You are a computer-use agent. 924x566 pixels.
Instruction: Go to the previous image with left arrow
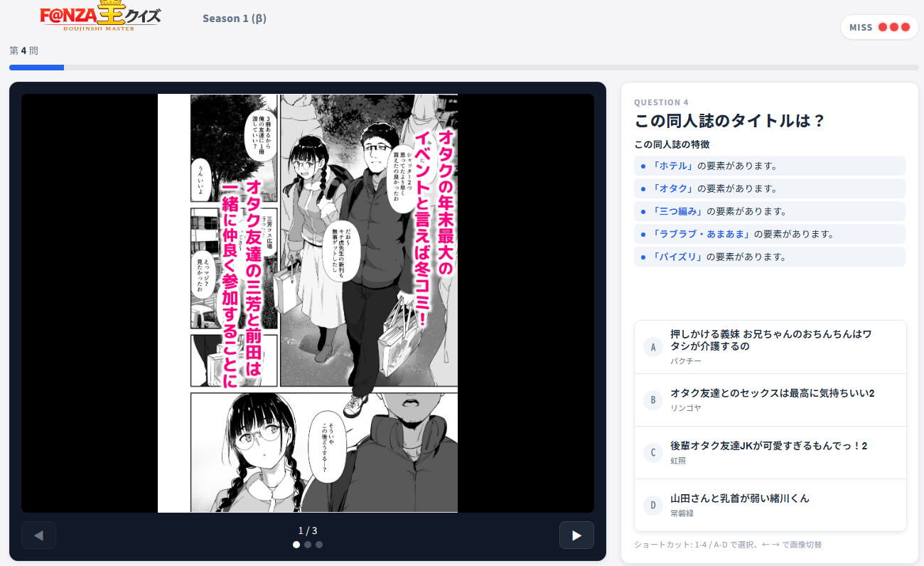(38, 535)
